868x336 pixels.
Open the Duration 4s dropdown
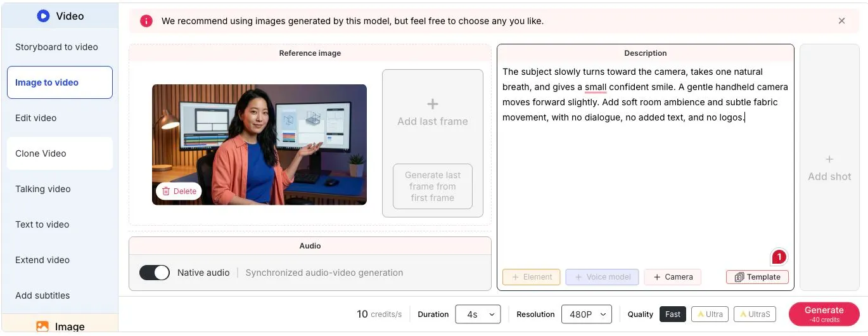(x=478, y=314)
